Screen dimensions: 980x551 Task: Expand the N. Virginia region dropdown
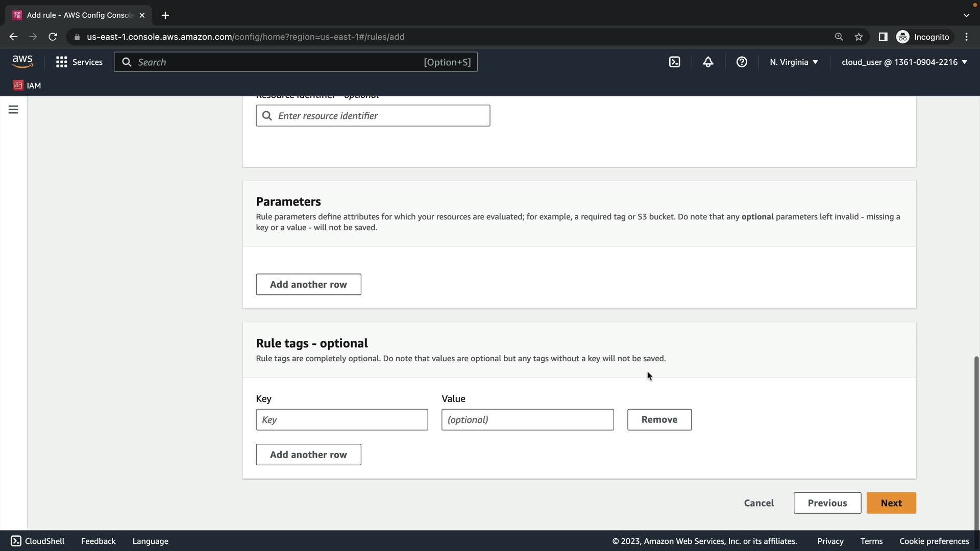(x=794, y=62)
